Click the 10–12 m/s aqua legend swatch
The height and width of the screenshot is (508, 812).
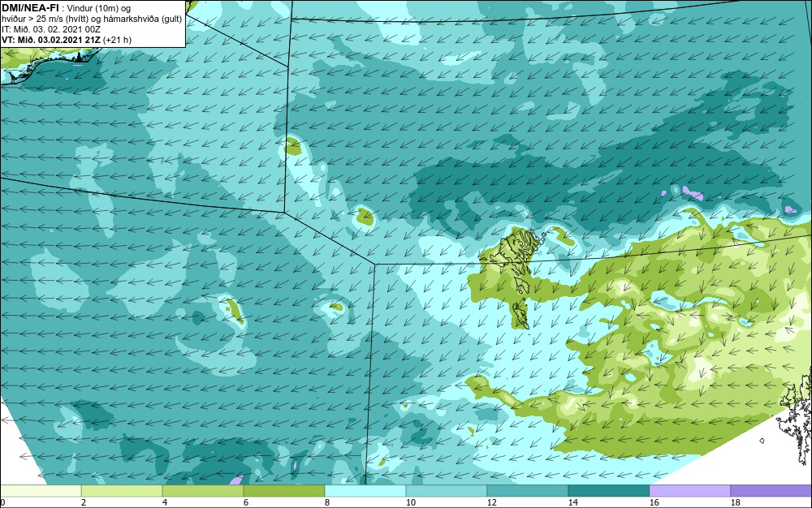pyautogui.click(x=447, y=490)
